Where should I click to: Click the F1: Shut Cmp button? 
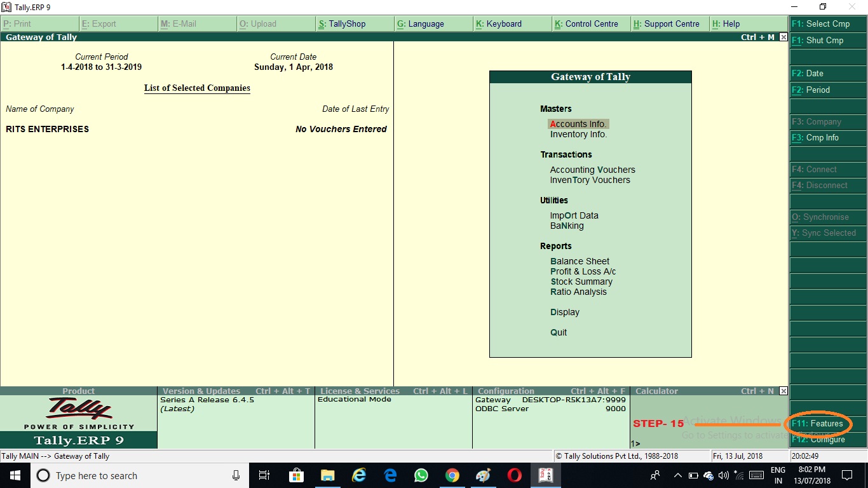tap(828, 40)
